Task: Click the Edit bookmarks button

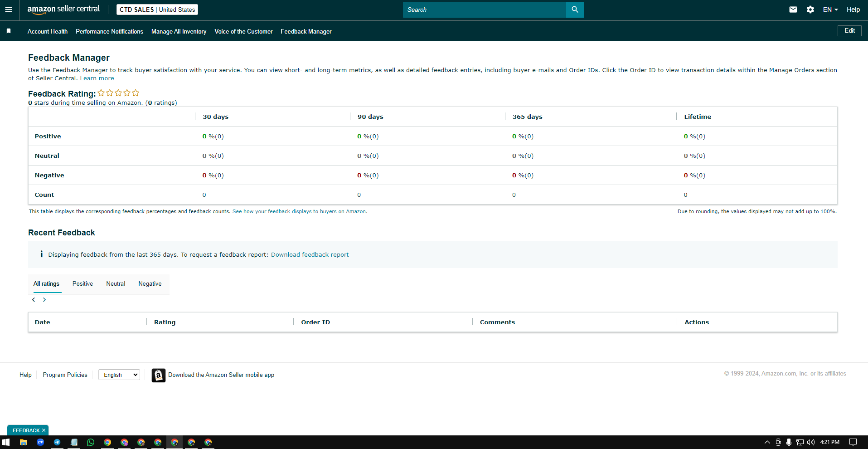Action: pos(849,30)
